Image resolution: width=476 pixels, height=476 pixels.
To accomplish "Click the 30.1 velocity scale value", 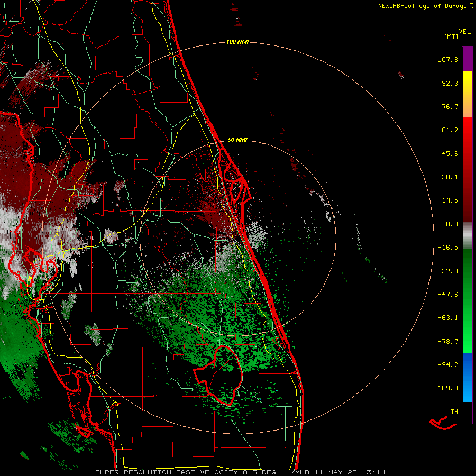I will pyautogui.click(x=450, y=177).
